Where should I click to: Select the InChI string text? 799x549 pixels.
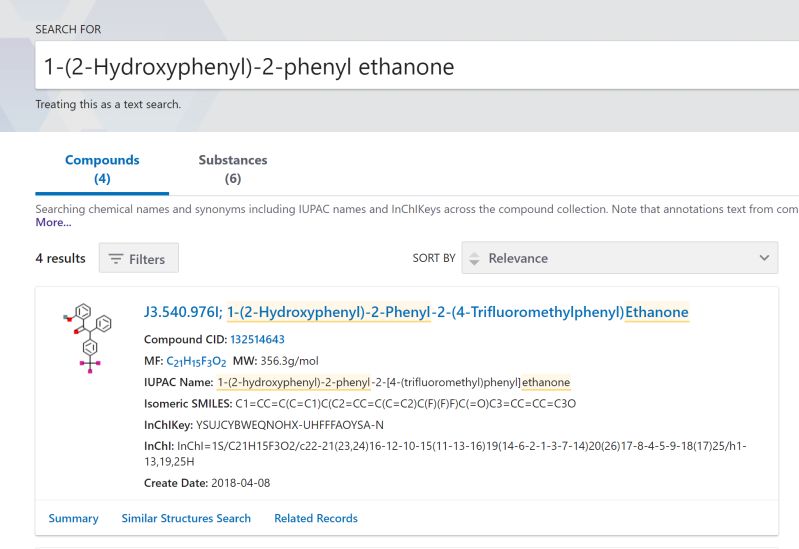tap(445, 454)
